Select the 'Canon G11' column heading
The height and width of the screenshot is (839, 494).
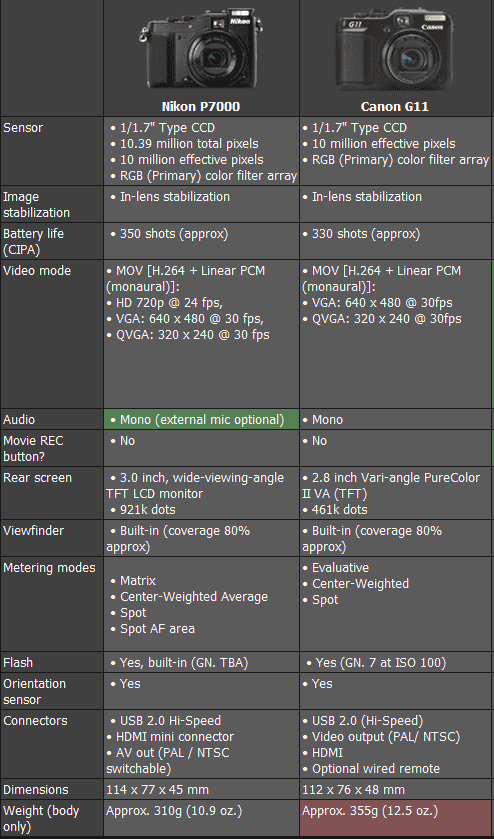394,106
